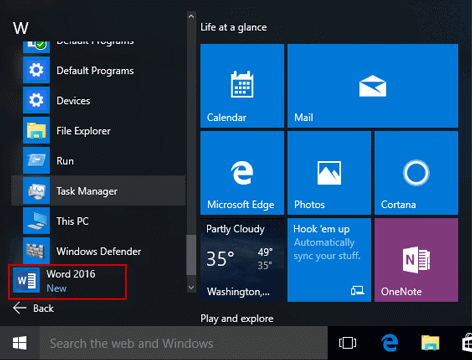Viewport: 472px width, 360px height.
Task: Click the Life at a glance group heading
Action: 234,27
